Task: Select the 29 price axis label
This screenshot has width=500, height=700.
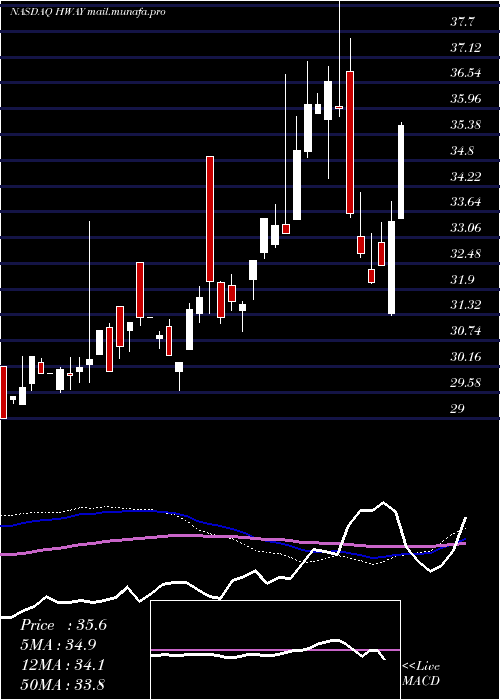Action: 458,408
